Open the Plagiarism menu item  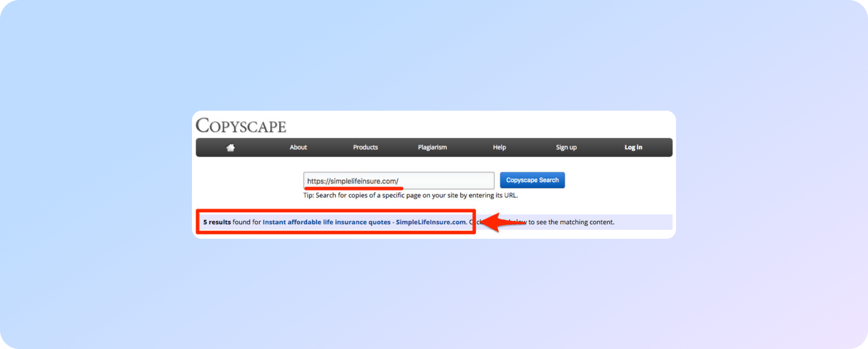pyautogui.click(x=432, y=147)
